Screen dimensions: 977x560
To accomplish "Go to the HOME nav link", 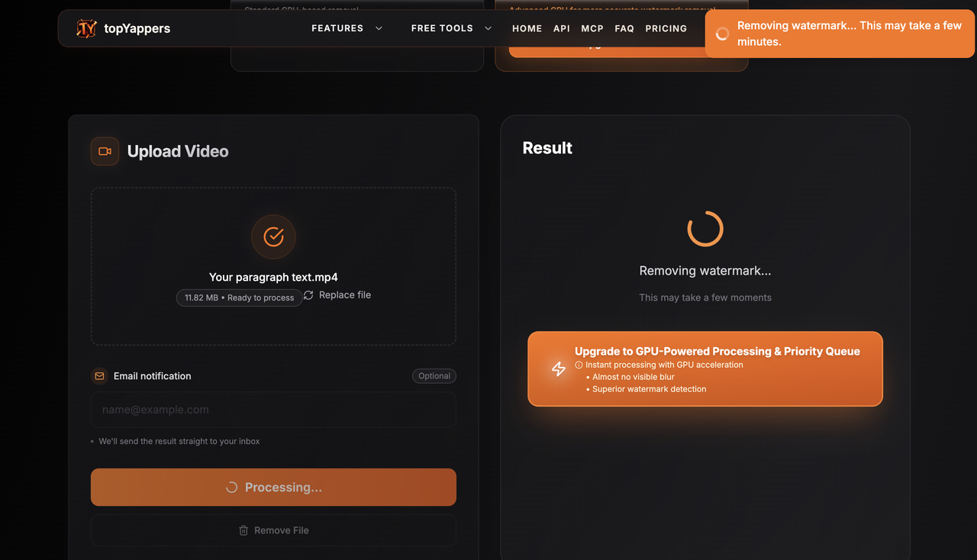I will [x=527, y=28].
